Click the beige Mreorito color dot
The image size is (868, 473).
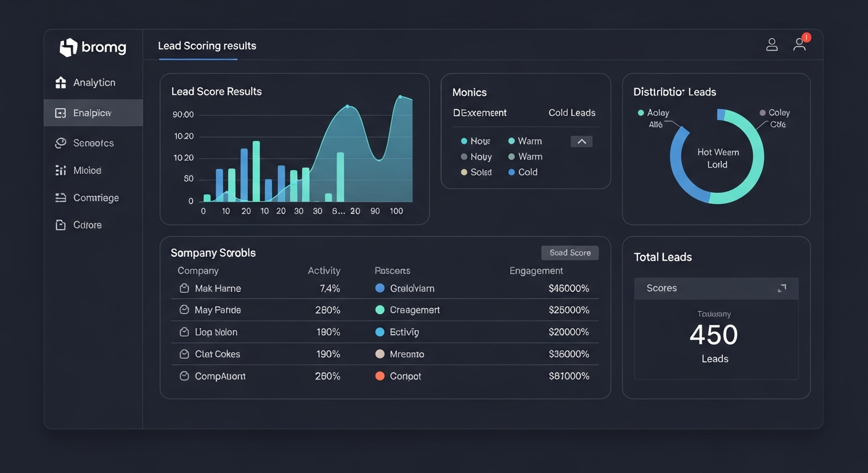click(x=380, y=354)
